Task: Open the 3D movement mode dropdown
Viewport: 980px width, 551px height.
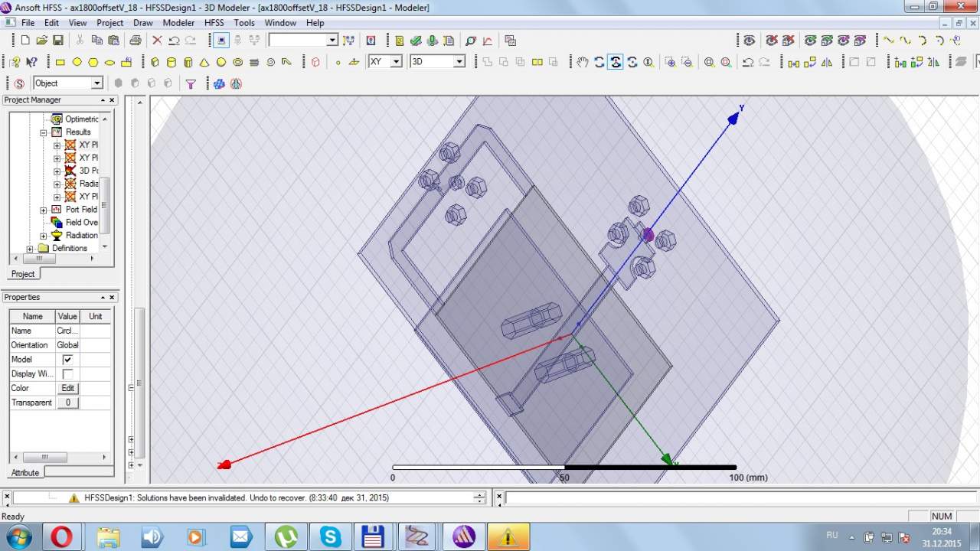Action: tap(459, 62)
